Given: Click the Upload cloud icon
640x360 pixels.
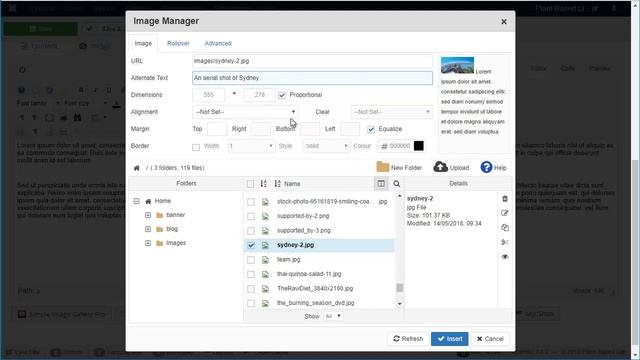Looking at the screenshot, I should pos(440,167).
